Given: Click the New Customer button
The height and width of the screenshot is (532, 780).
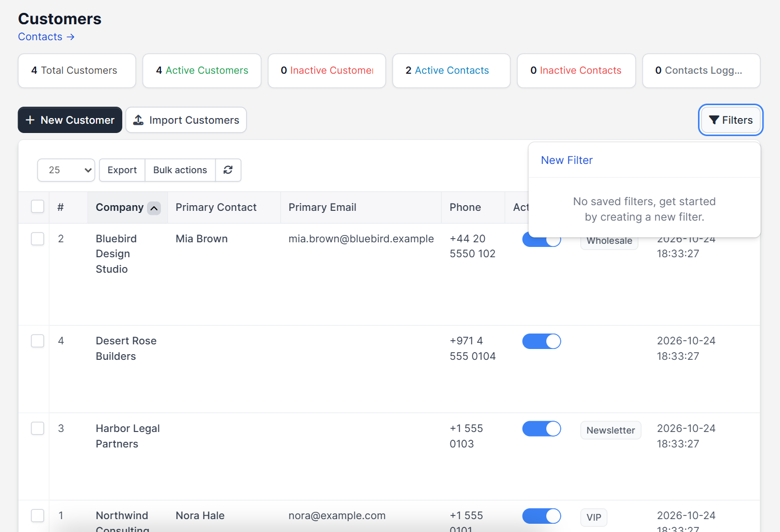Looking at the screenshot, I should (70, 120).
